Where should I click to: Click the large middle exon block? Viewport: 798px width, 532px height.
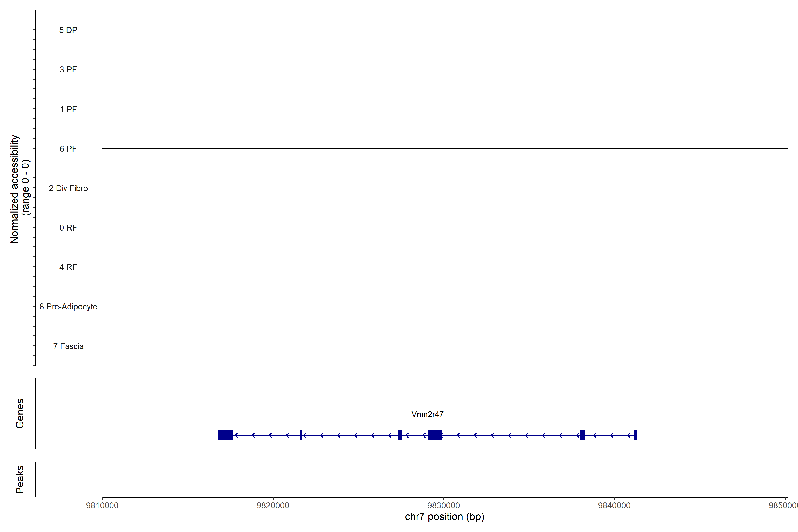[435, 435]
